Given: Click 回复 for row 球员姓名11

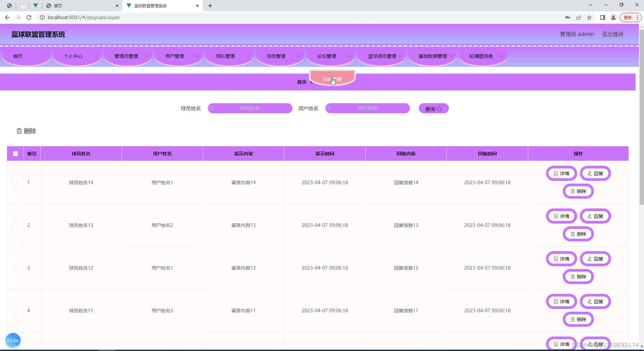Looking at the screenshot, I should (595, 302).
